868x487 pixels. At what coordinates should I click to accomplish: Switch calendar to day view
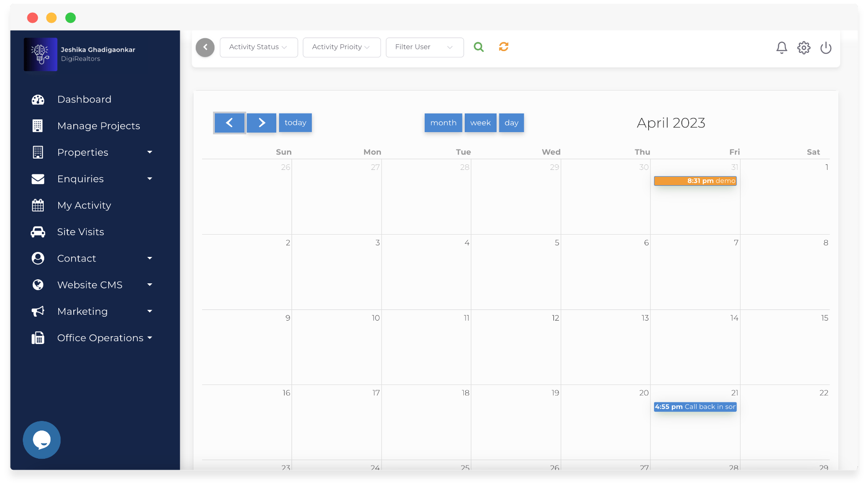[511, 123]
